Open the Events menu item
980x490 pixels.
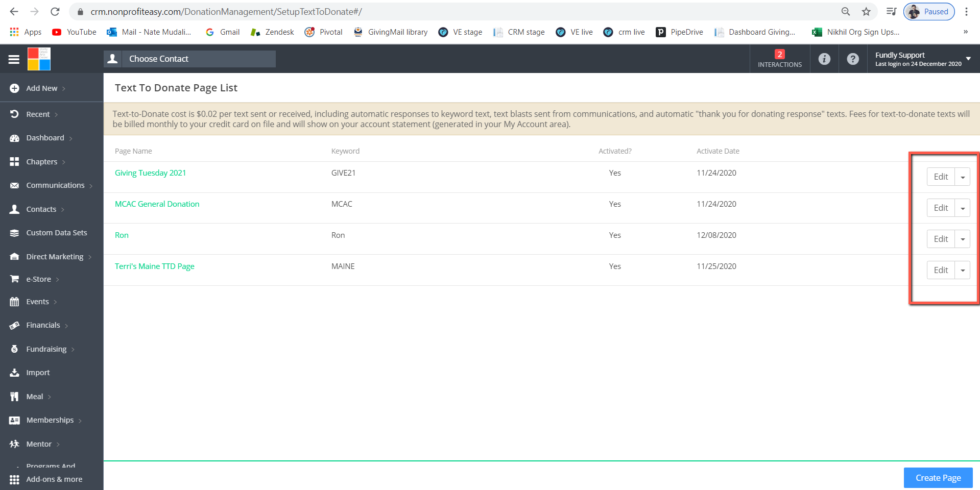pos(38,302)
